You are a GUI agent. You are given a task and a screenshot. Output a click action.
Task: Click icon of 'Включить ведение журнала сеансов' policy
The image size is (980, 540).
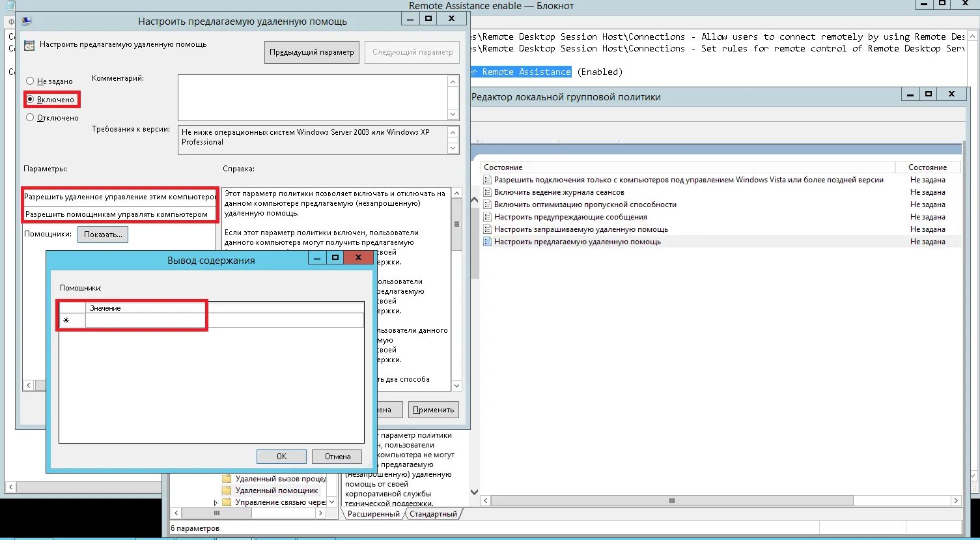tap(487, 192)
